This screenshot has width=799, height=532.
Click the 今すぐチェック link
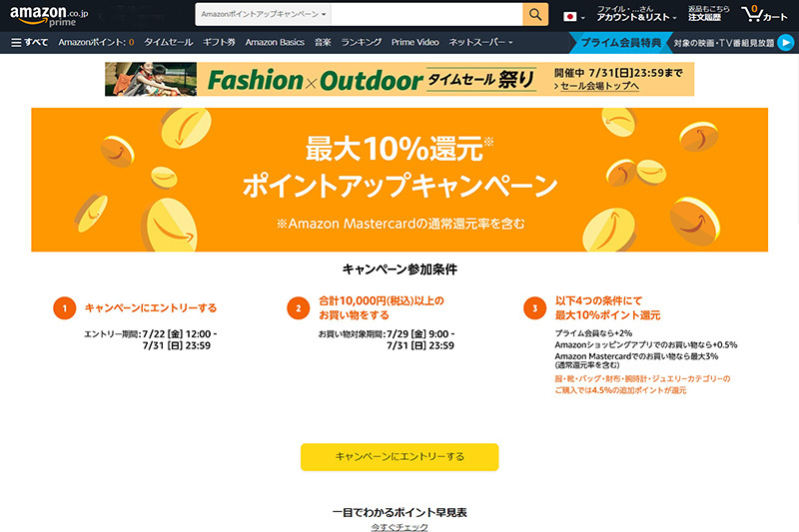click(x=399, y=527)
